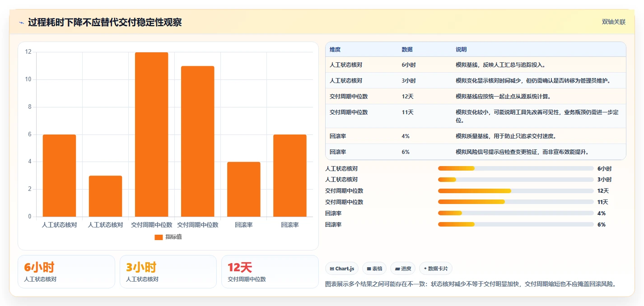This screenshot has height=306, width=644.
Task: Click the 说明 column header in the table
Action: point(461,50)
